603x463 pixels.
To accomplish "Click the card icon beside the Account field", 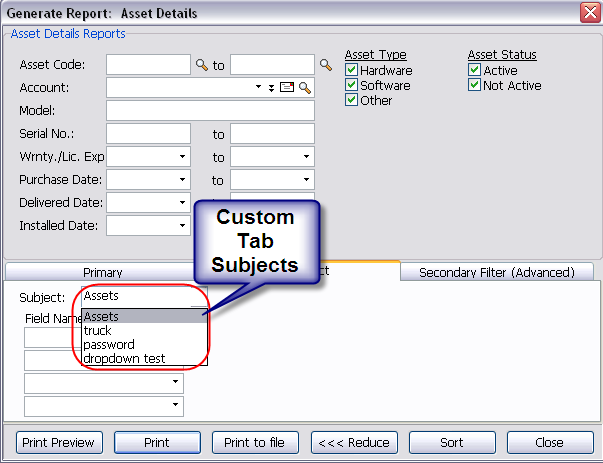I will coord(286,88).
